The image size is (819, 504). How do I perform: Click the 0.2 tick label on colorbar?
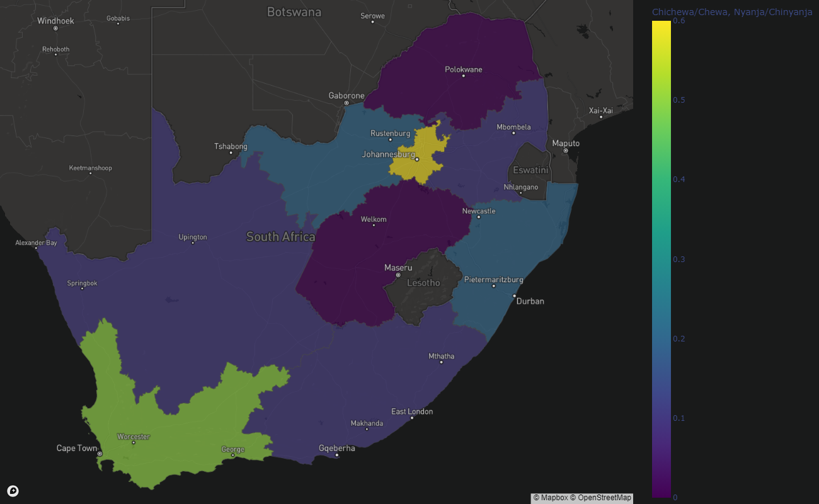point(679,338)
